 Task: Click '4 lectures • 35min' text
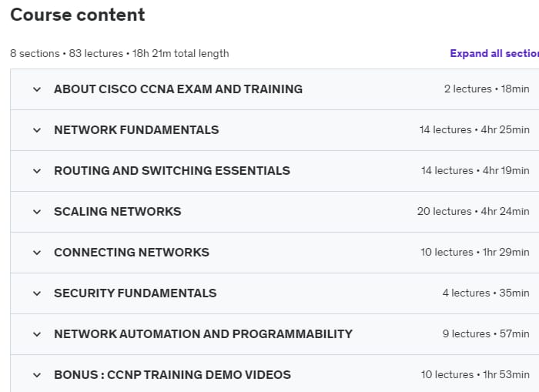click(486, 293)
